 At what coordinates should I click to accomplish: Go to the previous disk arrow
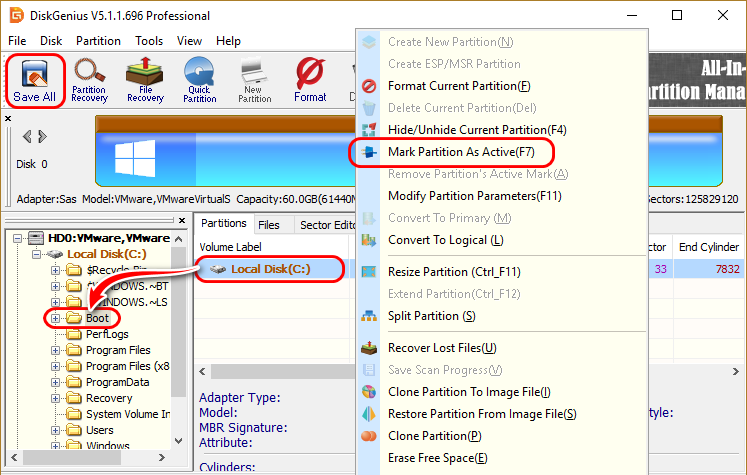(x=27, y=137)
